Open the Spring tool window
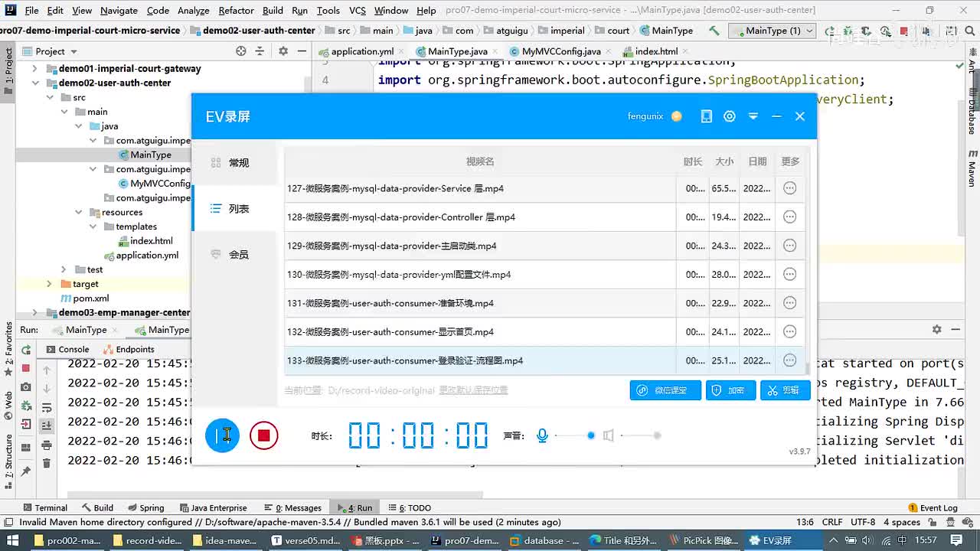The height and width of the screenshot is (551, 980). (145, 507)
